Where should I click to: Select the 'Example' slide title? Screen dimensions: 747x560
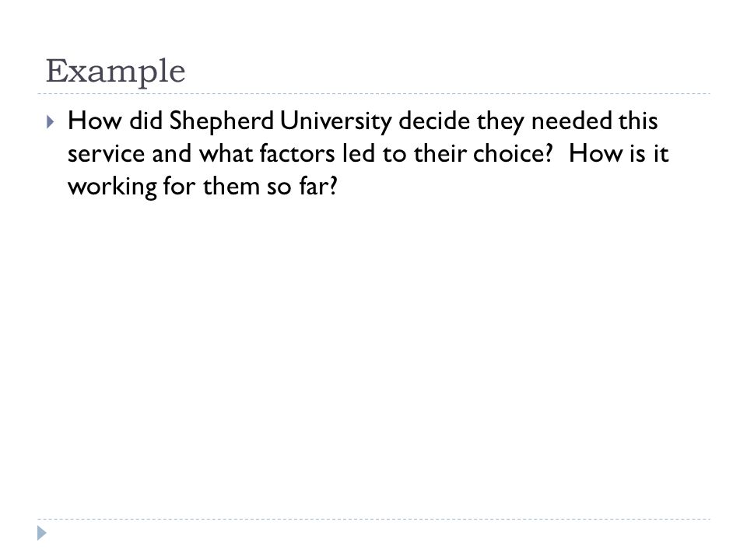(x=116, y=72)
